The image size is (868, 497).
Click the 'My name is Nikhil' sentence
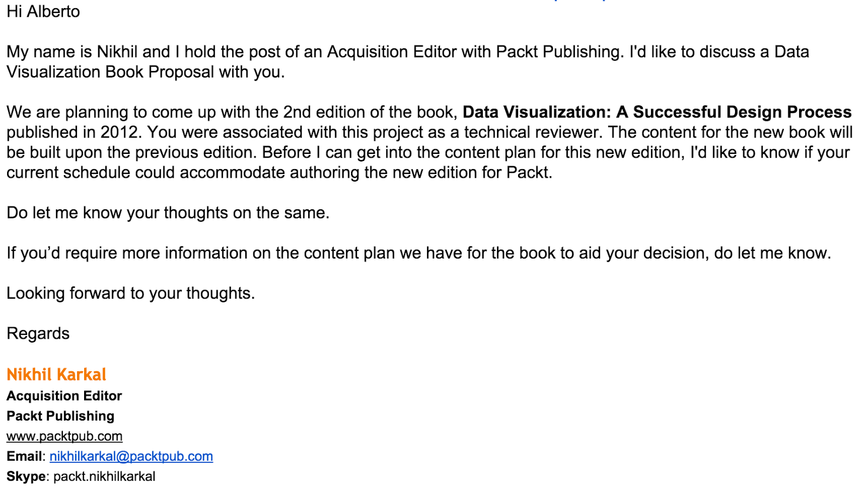point(315,52)
